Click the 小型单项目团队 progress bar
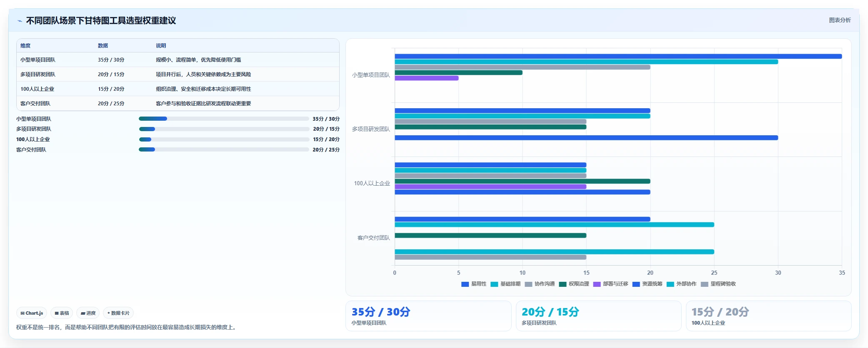868x348 pixels. click(x=224, y=119)
